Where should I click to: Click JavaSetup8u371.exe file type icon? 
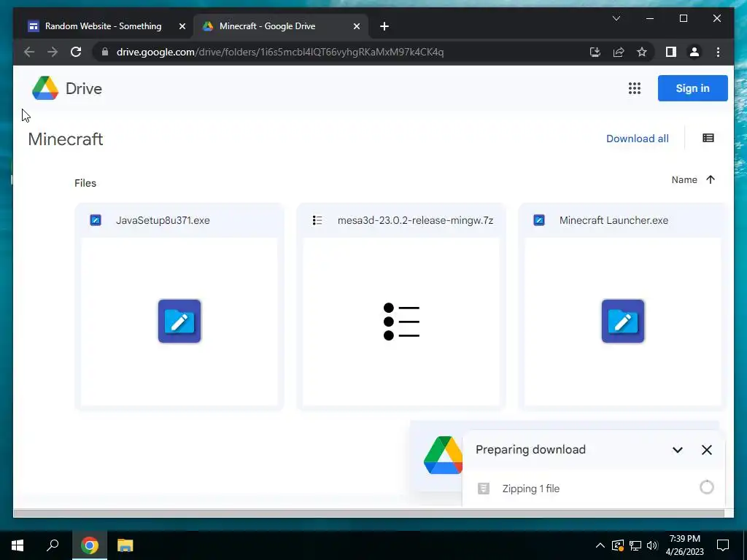coord(96,220)
